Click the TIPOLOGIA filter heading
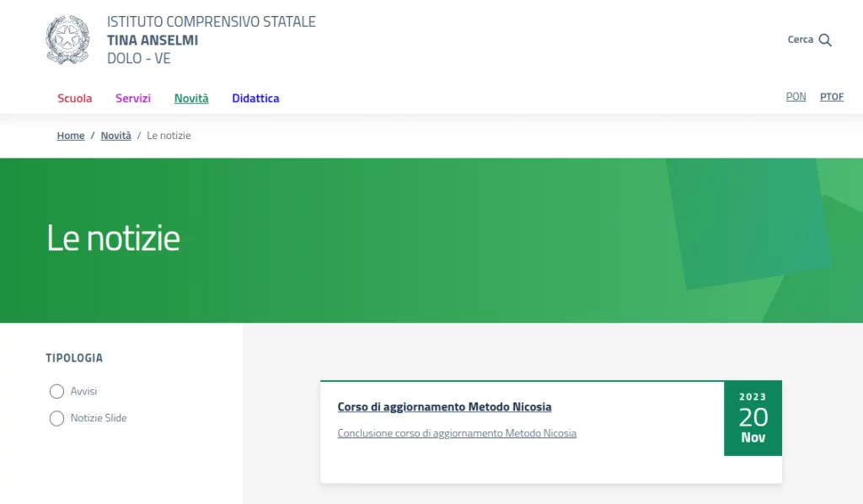The height and width of the screenshot is (504, 863). click(74, 358)
